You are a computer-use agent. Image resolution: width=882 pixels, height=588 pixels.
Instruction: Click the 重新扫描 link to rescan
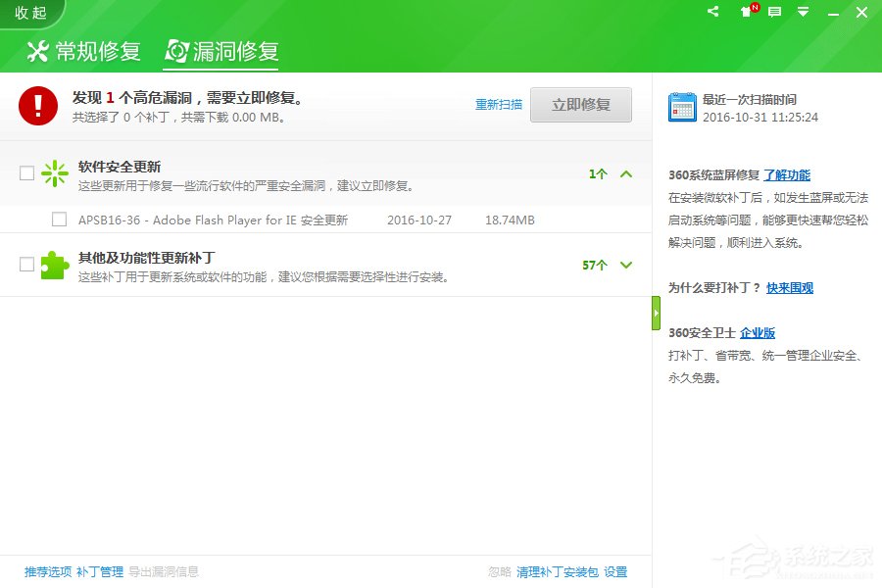click(x=499, y=104)
